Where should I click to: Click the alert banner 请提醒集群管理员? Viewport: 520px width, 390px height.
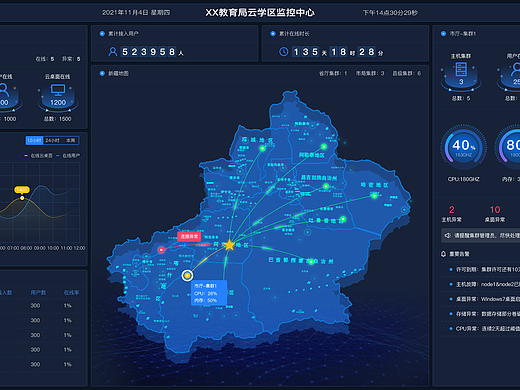click(480, 236)
